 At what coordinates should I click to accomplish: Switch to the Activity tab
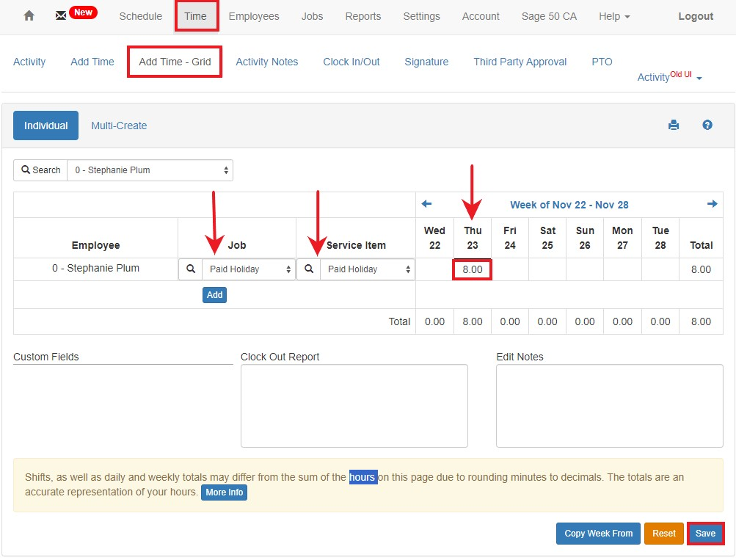point(29,62)
